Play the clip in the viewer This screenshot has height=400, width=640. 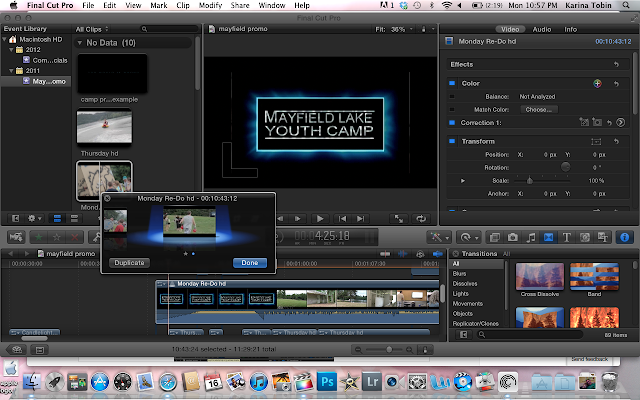tap(320, 219)
